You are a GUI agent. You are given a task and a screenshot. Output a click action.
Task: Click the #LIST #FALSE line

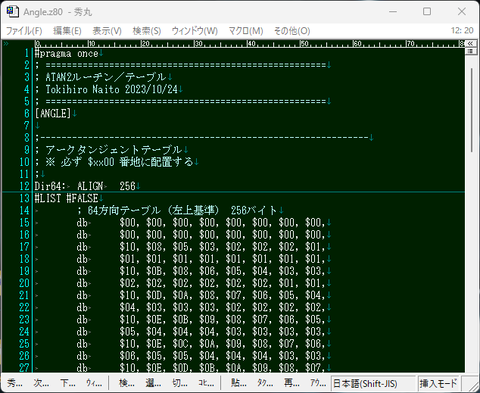pos(67,198)
